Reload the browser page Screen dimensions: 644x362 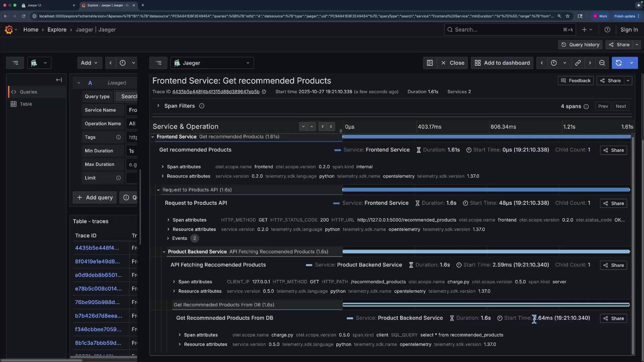click(23, 16)
